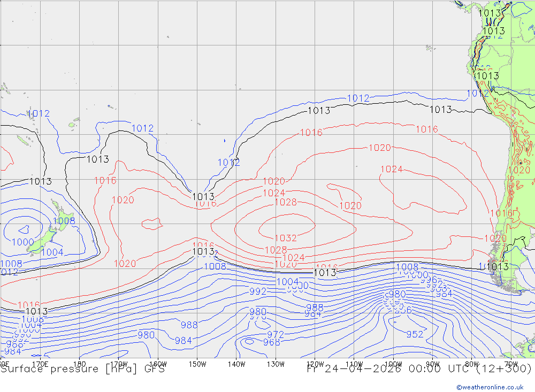Click the Surface pressure [hPa] GFS title
The width and height of the screenshot is (535, 392).
82,368
